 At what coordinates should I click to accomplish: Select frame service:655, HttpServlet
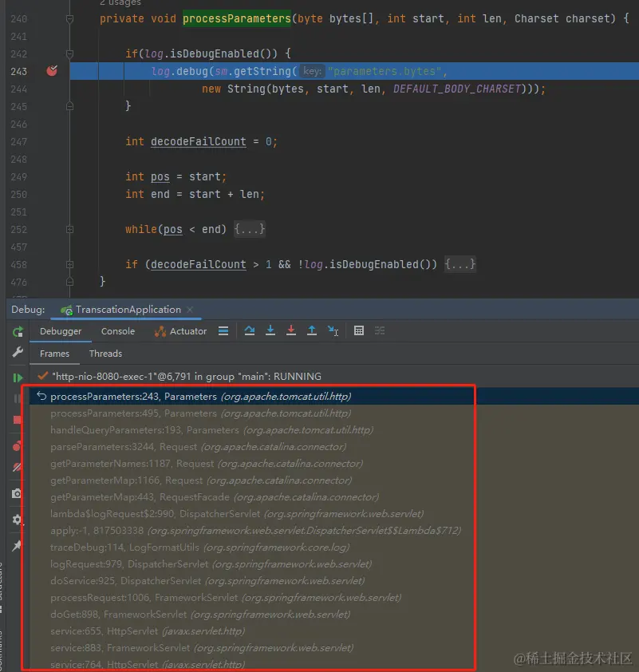334,630
